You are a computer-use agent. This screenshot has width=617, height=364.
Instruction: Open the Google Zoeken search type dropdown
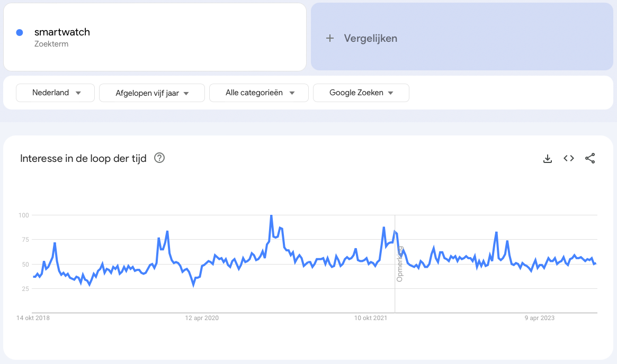(x=361, y=93)
